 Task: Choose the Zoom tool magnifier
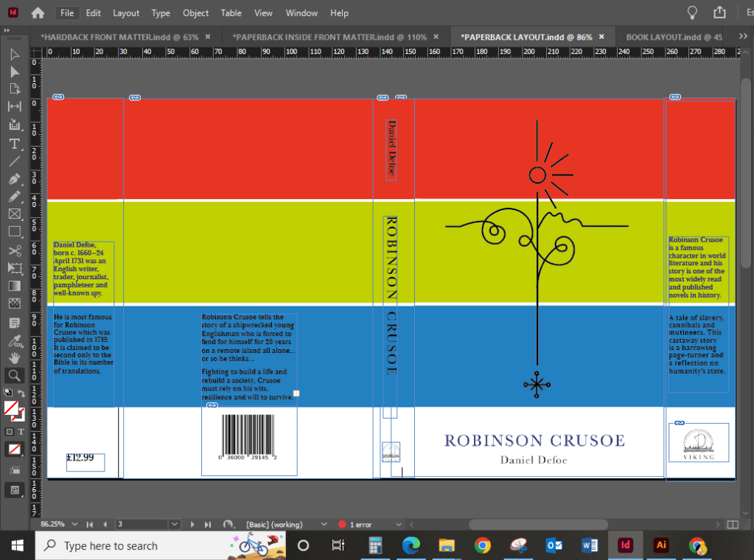14,375
